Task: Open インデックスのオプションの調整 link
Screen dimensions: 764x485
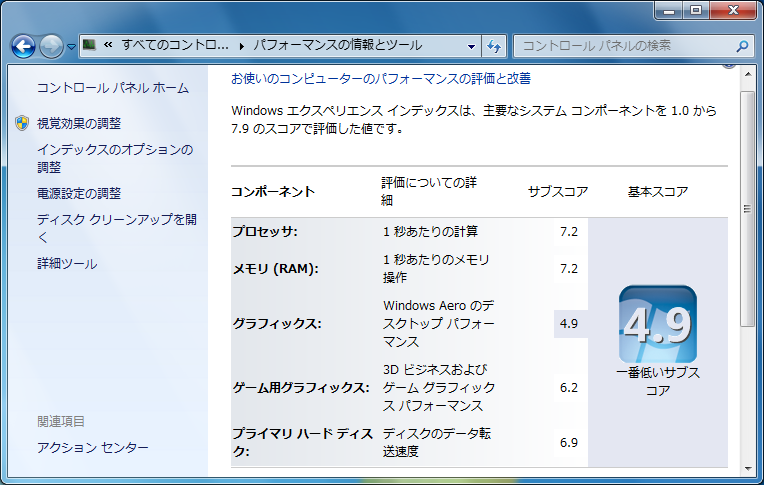Action: point(115,158)
